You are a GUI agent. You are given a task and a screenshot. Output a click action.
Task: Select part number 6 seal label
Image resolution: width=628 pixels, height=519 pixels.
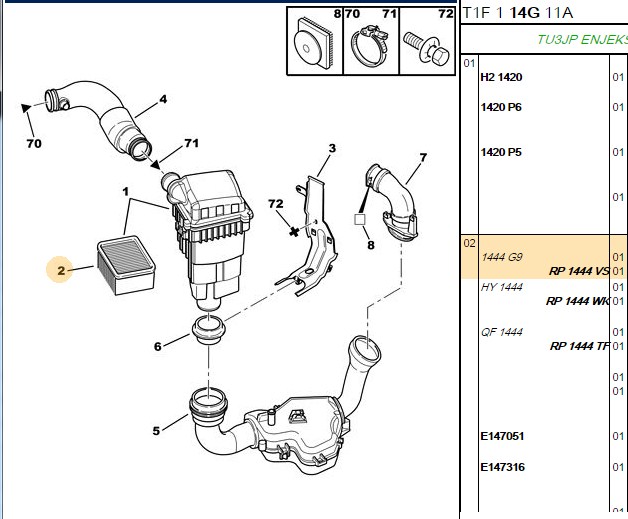(158, 346)
